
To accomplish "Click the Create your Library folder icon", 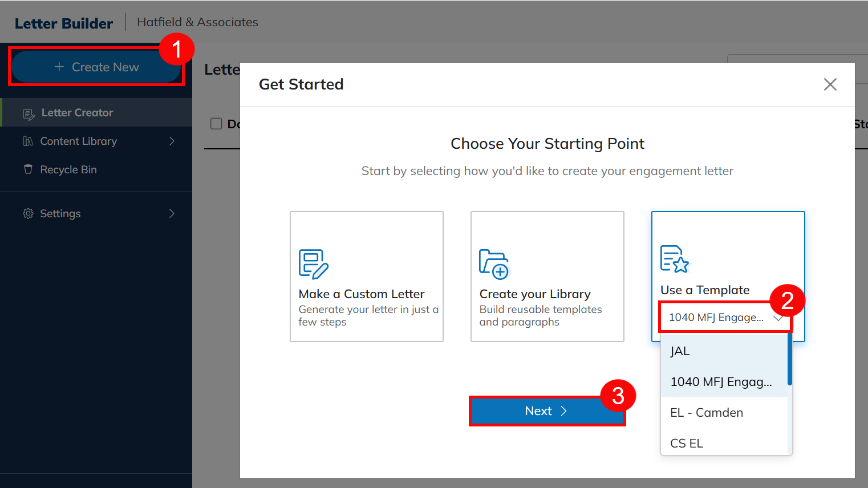I will 494,264.
